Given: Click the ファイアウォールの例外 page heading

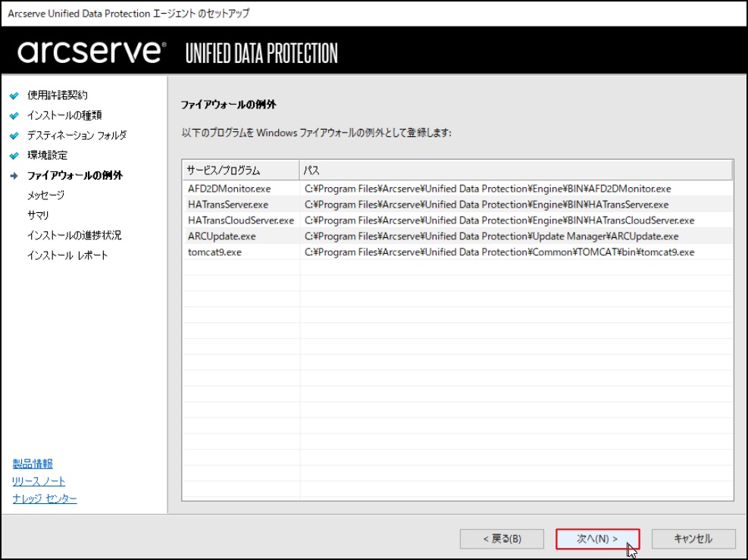Looking at the screenshot, I should pos(228,105).
